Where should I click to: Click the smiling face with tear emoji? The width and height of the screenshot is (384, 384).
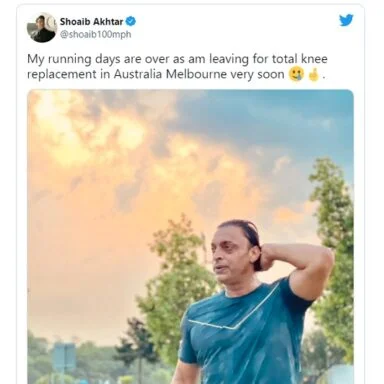pyautogui.click(x=296, y=74)
